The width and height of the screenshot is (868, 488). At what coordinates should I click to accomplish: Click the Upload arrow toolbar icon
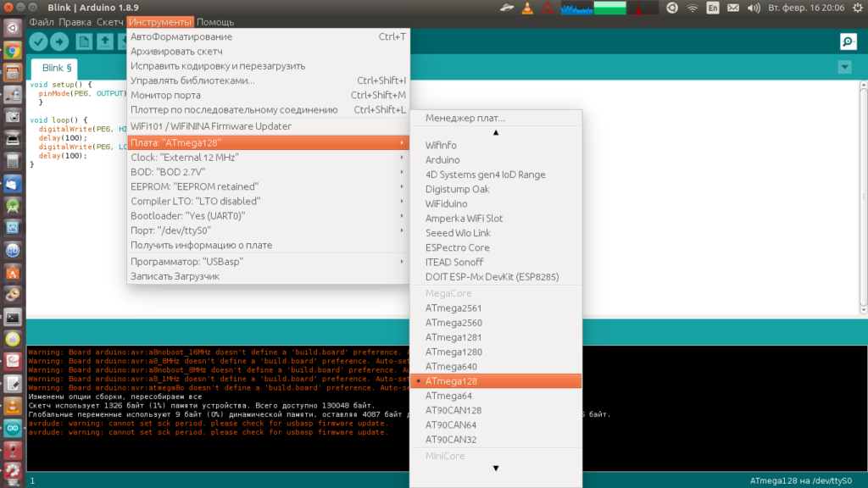(x=59, y=42)
